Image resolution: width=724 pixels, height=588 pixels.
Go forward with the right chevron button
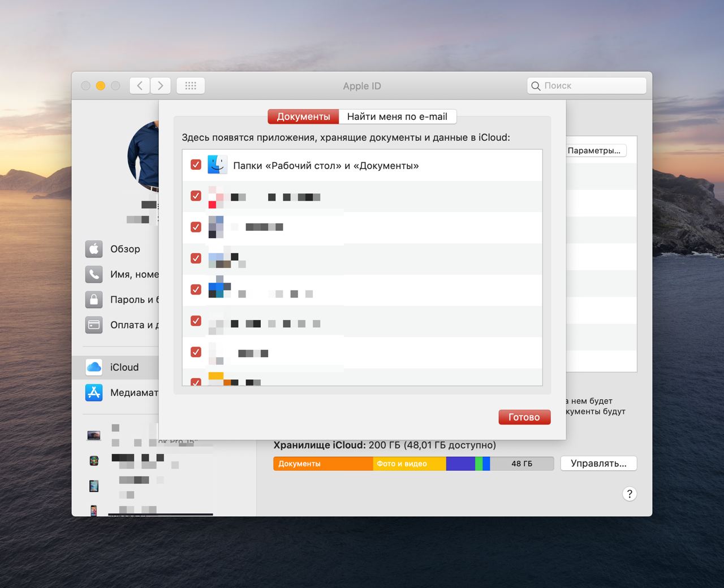pos(161,85)
